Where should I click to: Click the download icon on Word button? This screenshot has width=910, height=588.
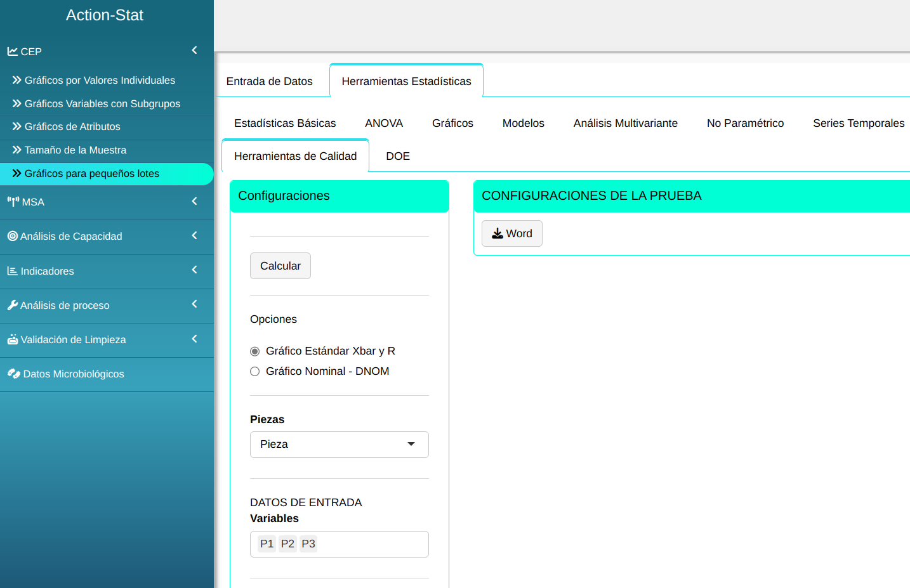[x=498, y=233]
